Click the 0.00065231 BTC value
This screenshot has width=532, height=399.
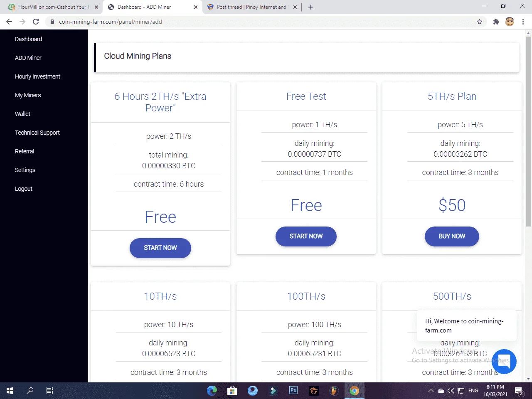[315, 354]
